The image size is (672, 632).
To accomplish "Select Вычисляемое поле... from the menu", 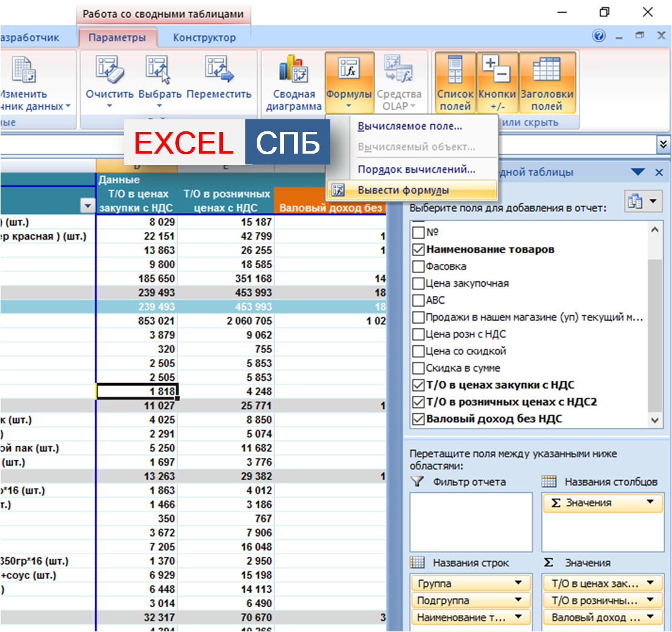I will pos(410,127).
